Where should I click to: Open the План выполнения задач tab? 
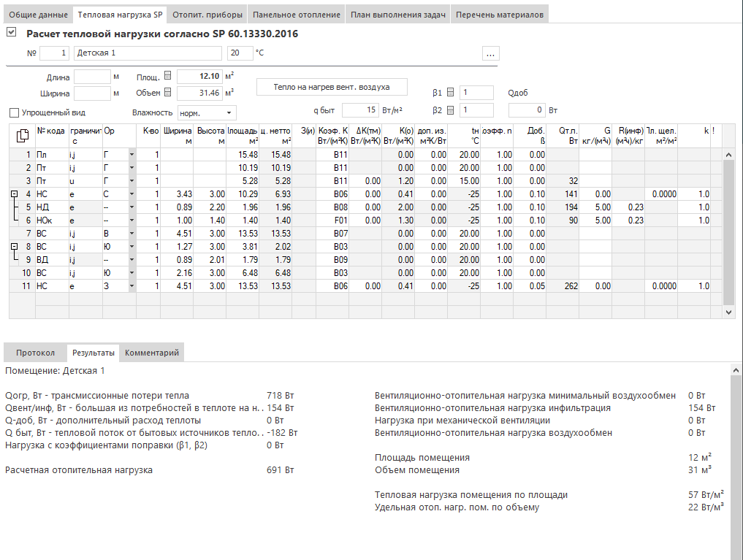(x=398, y=15)
